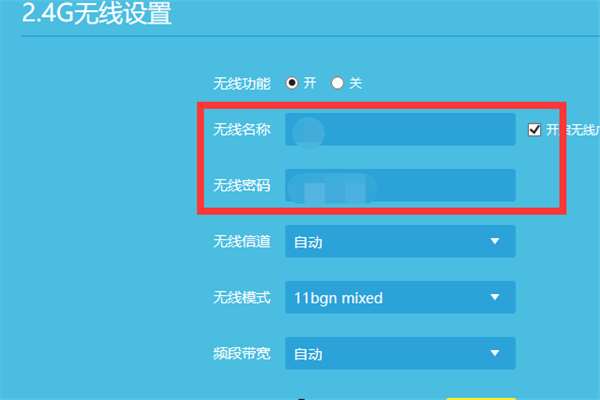Click the 频段带宽 dropdown arrow icon
Viewport: 600px width, 400px height.
(x=494, y=353)
